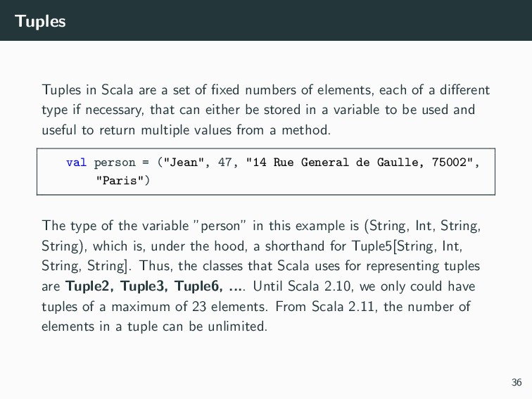Click the dark header bar
The height and width of the screenshot is (399, 532).
(x=266, y=20)
